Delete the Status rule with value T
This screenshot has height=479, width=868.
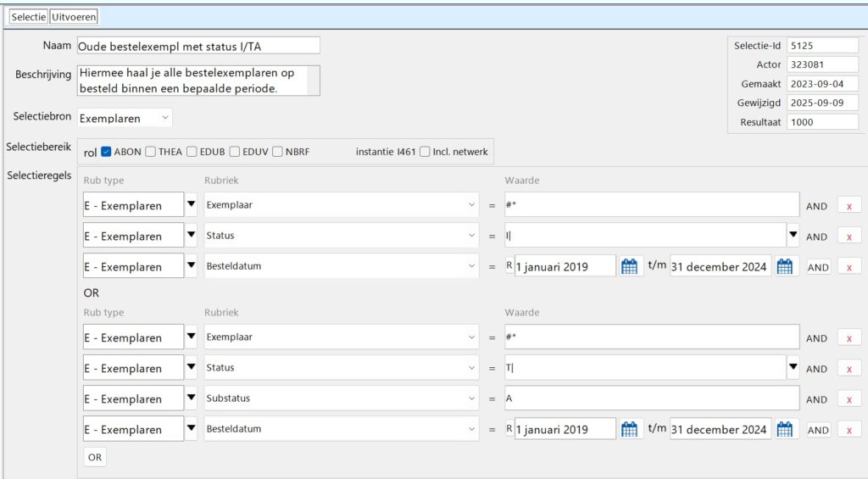click(849, 369)
